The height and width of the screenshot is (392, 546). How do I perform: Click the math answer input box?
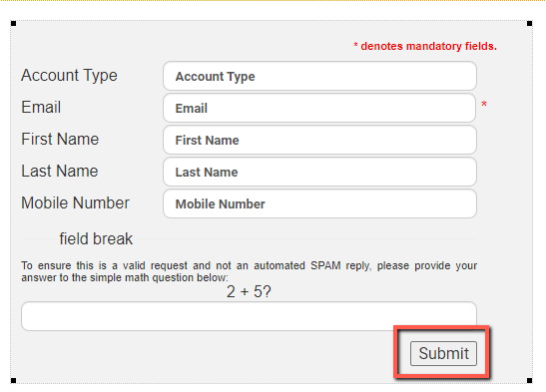(x=249, y=316)
